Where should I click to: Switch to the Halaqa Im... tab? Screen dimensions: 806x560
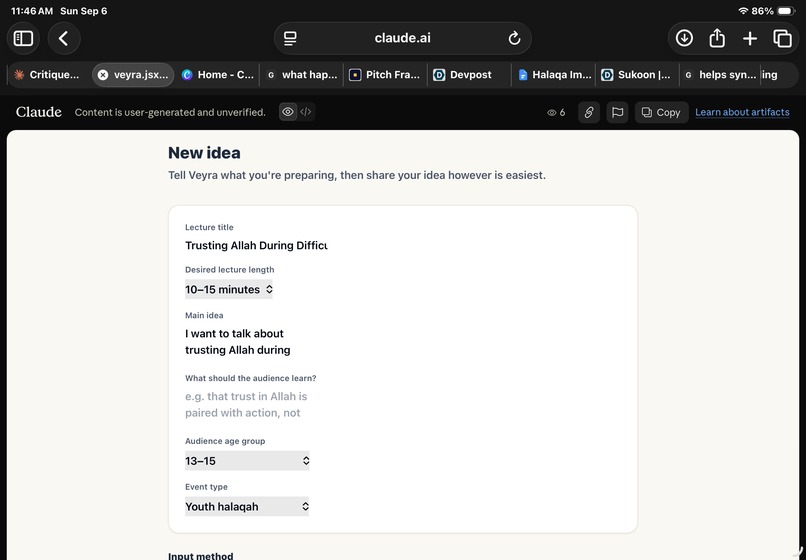554,75
